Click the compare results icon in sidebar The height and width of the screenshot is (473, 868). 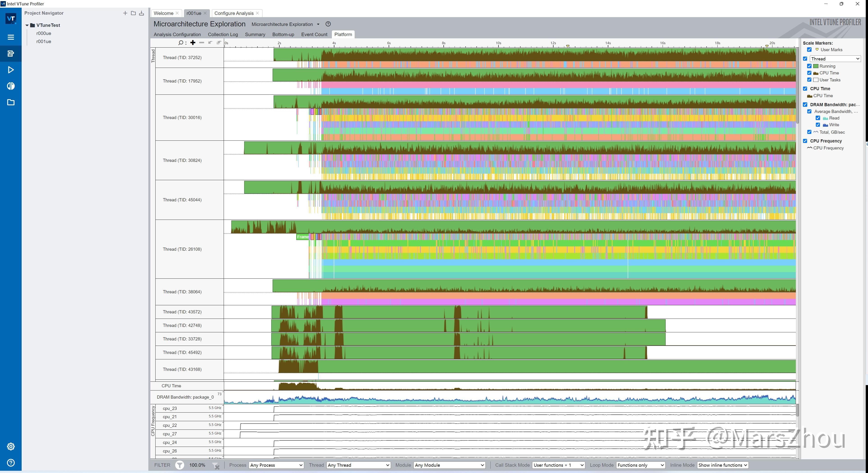click(11, 86)
